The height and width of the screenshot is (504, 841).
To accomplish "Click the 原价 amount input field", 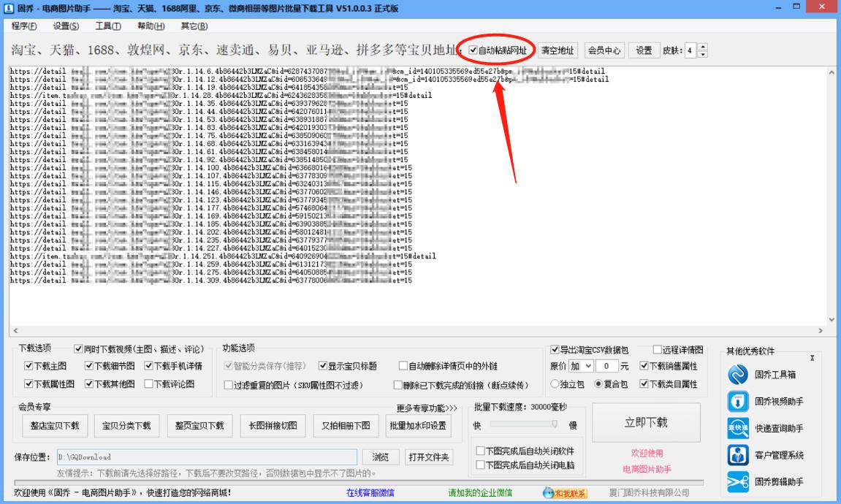I will click(606, 366).
